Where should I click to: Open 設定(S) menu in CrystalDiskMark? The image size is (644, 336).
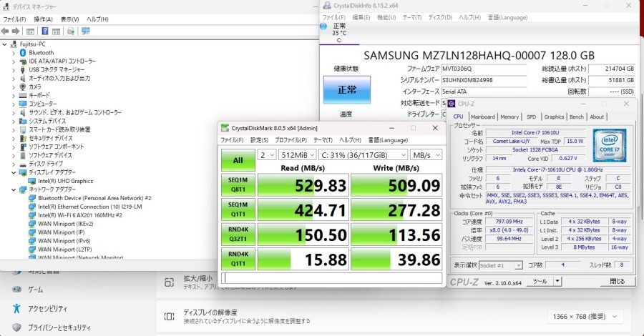tap(259, 140)
